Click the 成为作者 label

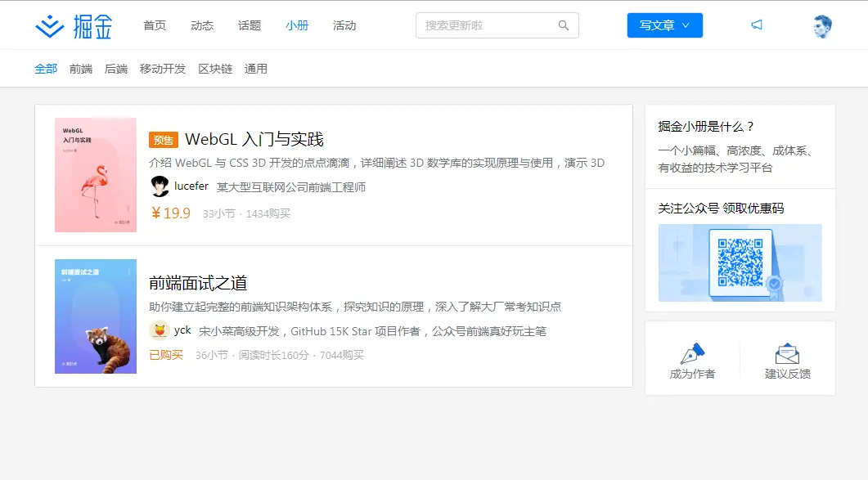692,375
